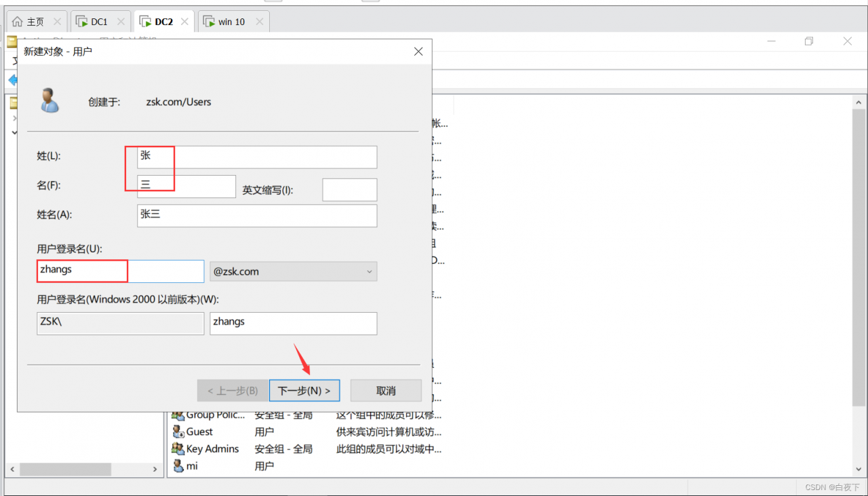Click the user list scroll-up arrow
868x496 pixels.
[x=859, y=102]
